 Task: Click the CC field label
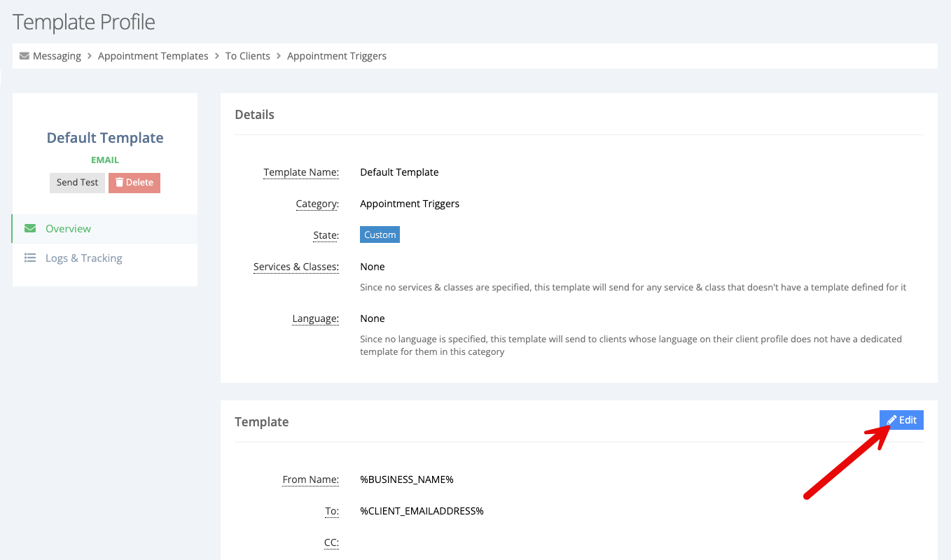(x=332, y=542)
